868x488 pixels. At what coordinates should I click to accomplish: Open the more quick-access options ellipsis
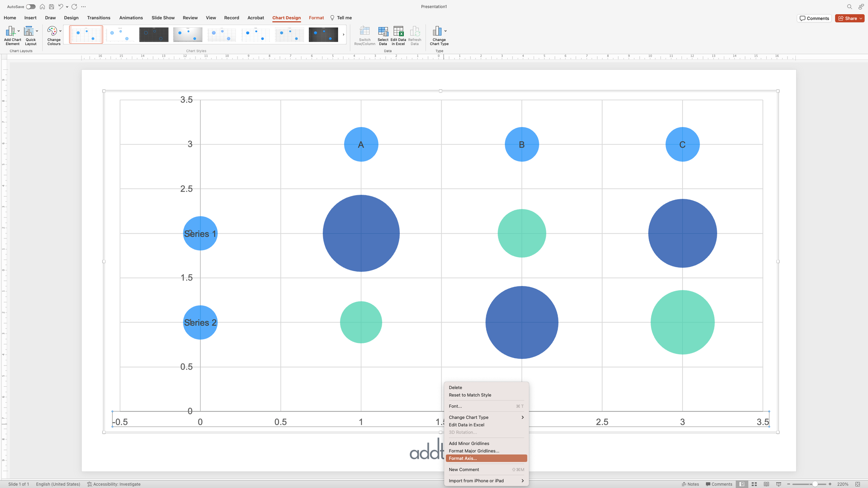click(83, 7)
